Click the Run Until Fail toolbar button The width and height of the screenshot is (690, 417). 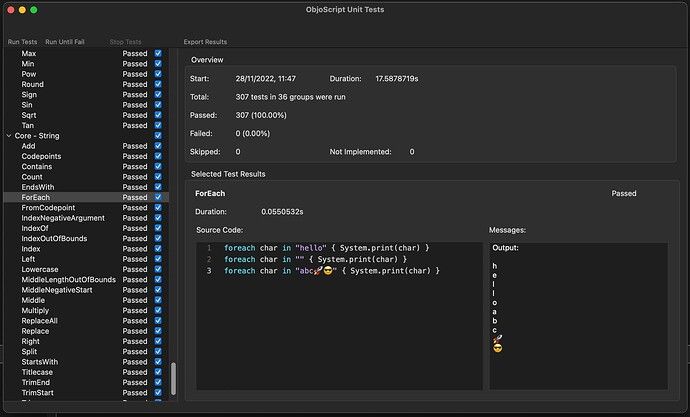pyautogui.click(x=65, y=42)
